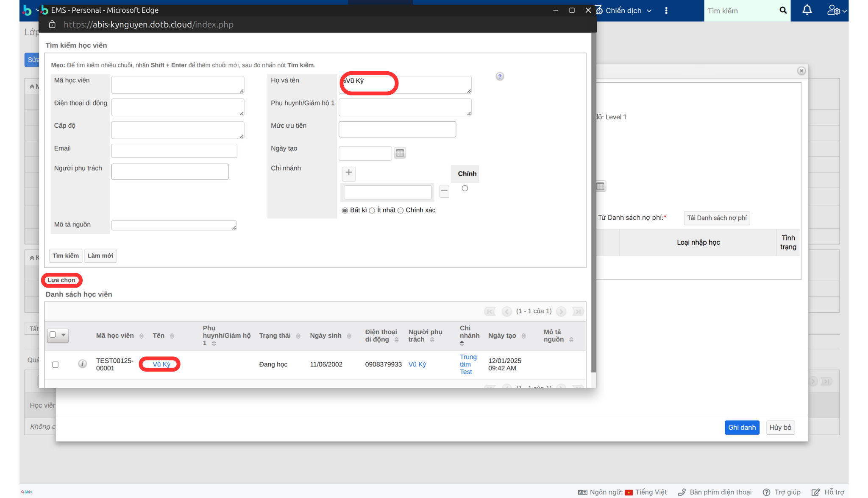The image size is (868, 498).
Task: Click the help question mark icon
Action: point(500,76)
